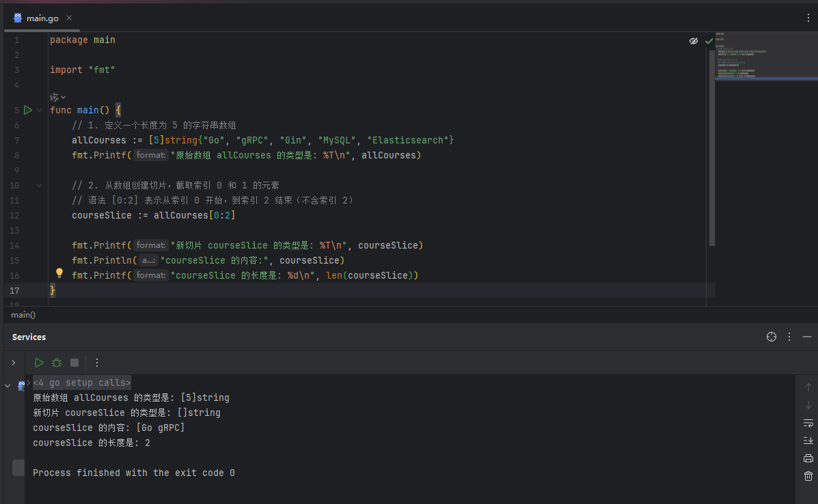
Task: Expand the folded go setup calls
Action: point(82,382)
